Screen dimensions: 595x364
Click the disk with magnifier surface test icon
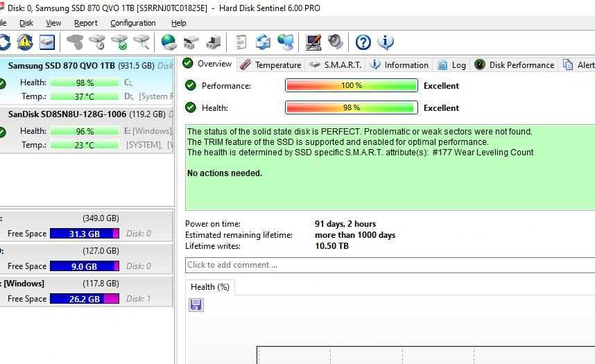point(142,42)
